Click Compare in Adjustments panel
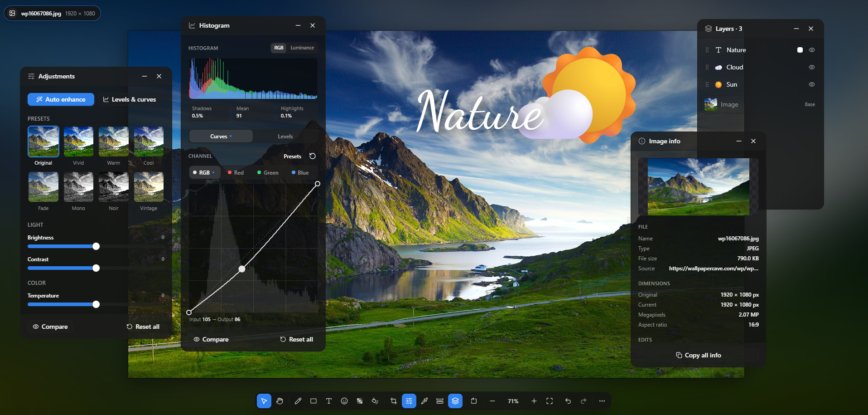The width and height of the screenshot is (868, 415). (x=50, y=327)
